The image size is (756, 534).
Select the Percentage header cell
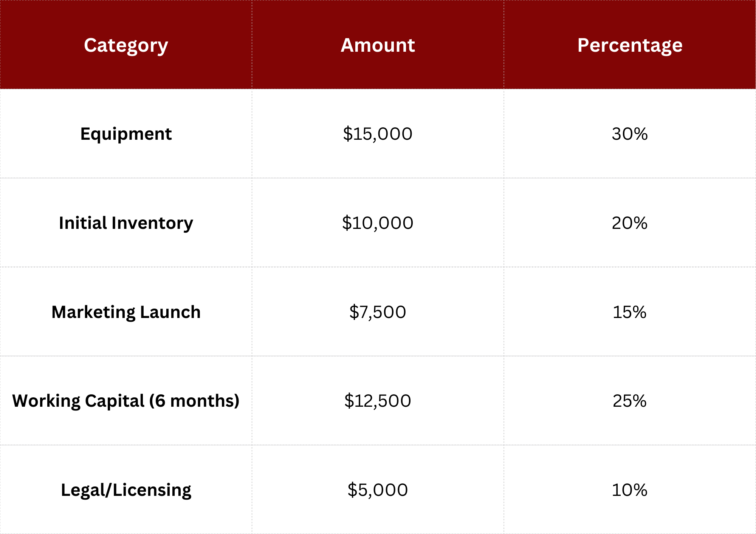(x=630, y=45)
